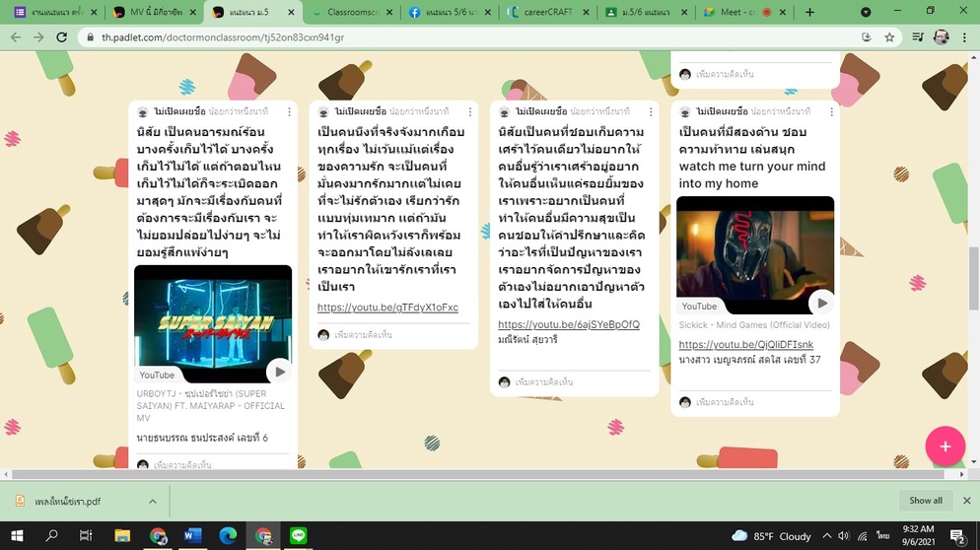980x550 pixels.
Task: Click the ไทย input language indicator
Action: (882, 535)
